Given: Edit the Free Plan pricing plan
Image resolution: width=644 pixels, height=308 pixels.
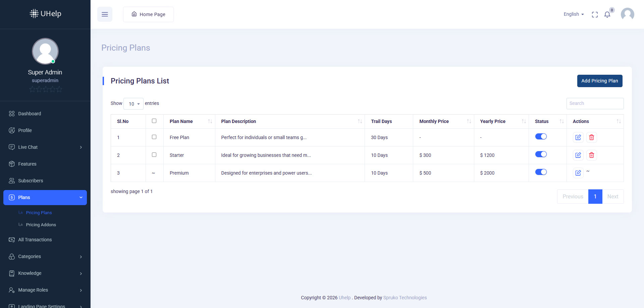Looking at the screenshot, I should [x=578, y=137].
